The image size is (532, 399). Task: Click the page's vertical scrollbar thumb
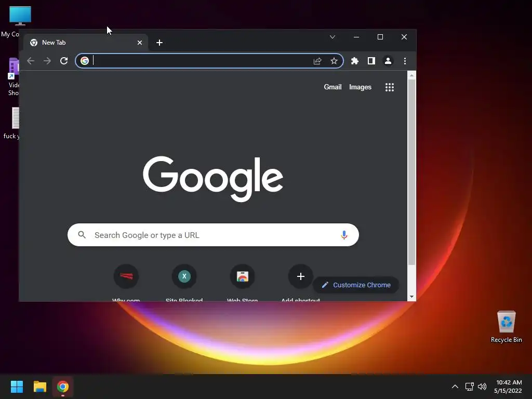pyautogui.click(x=411, y=172)
